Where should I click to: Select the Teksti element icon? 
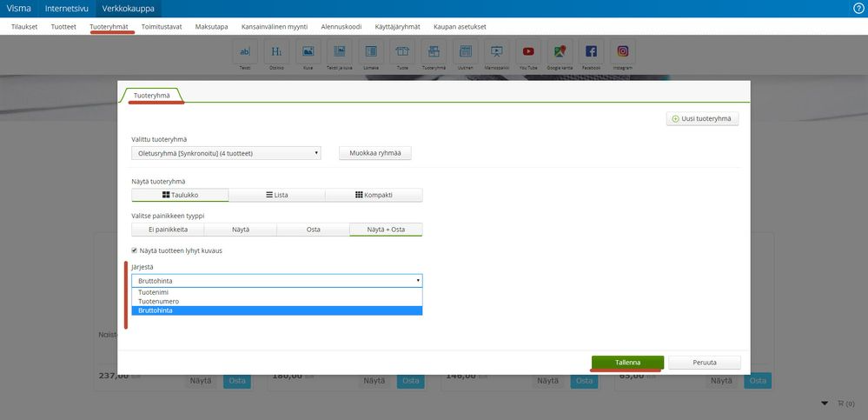click(x=245, y=51)
